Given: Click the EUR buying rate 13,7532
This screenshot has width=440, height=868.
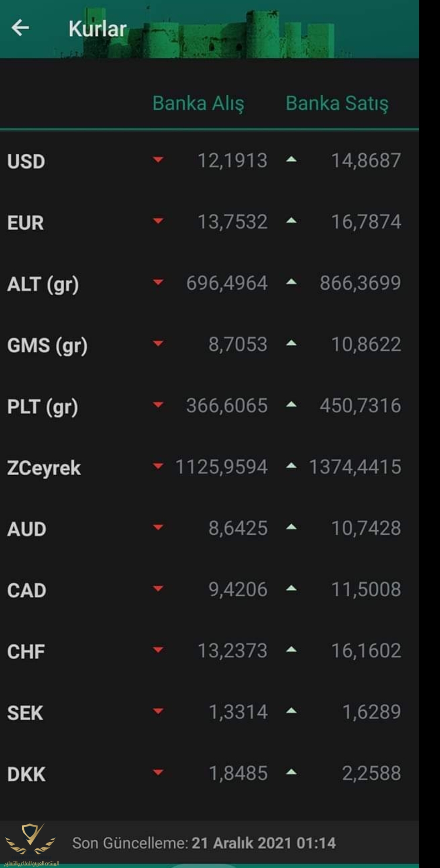Looking at the screenshot, I should tap(232, 222).
